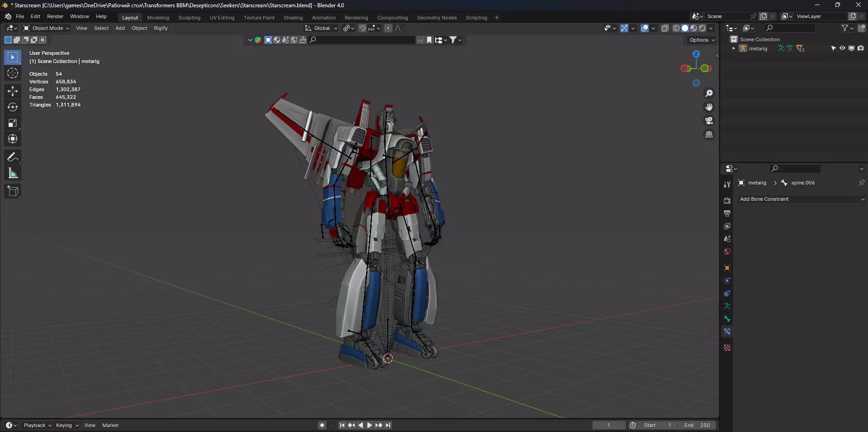Image resolution: width=868 pixels, height=432 pixels.
Task: Select the Add Cube tool
Action: pos(13,191)
